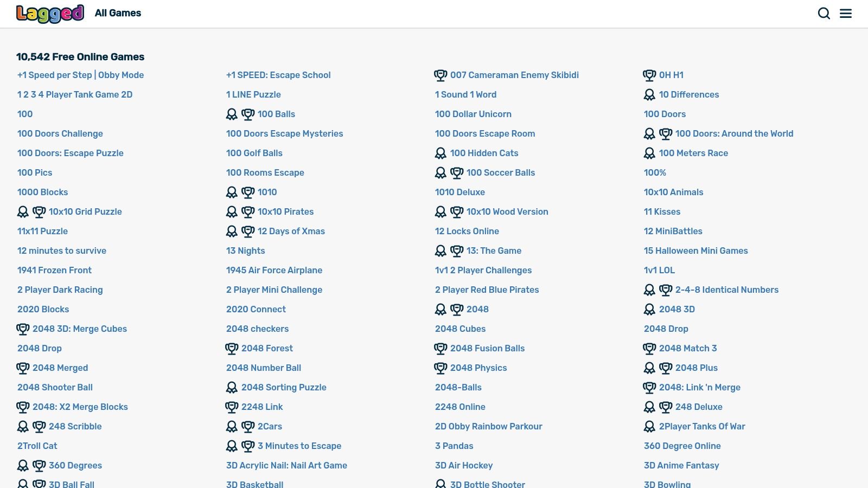The height and width of the screenshot is (488, 868).
Task: Click award ribbon icon beside 100 Hidden Cats
Action: 441,153
